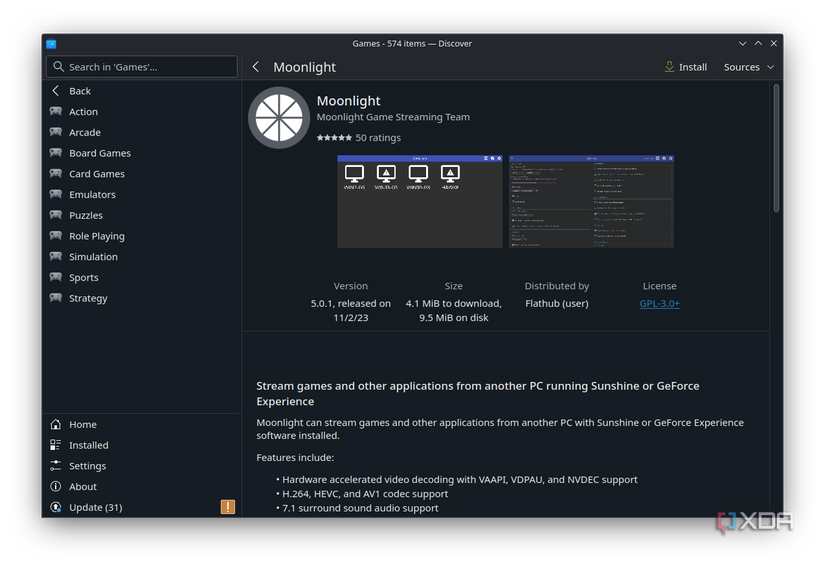Click the orange update warning badge
Image resolution: width=825 pixels, height=567 pixels.
228,507
